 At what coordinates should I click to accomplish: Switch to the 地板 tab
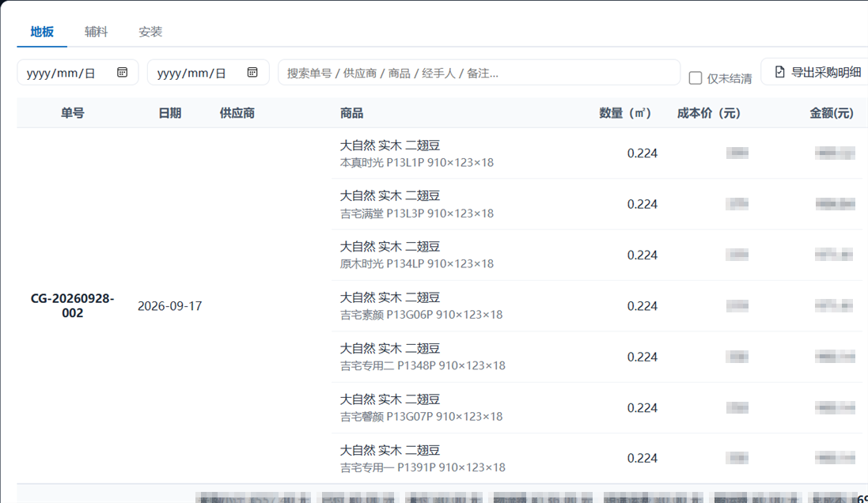pyautogui.click(x=42, y=32)
